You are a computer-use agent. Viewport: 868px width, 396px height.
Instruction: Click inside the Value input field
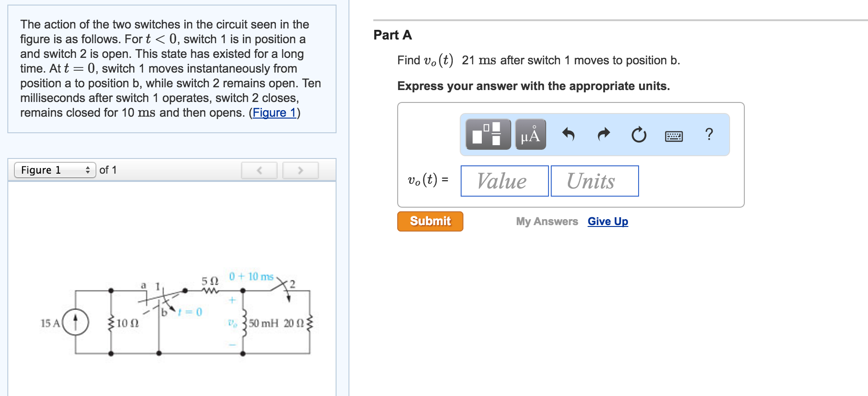[x=503, y=181]
